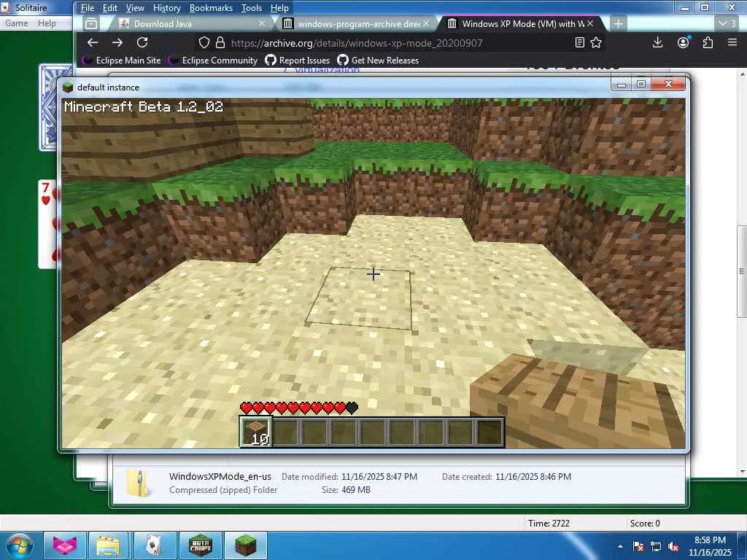
Task: Click the Action Center flag tray icon
Action: [638, 547]
